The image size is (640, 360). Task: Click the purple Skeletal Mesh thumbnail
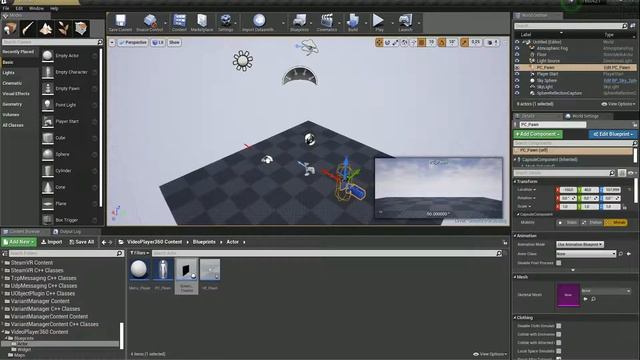pos(568,295)
